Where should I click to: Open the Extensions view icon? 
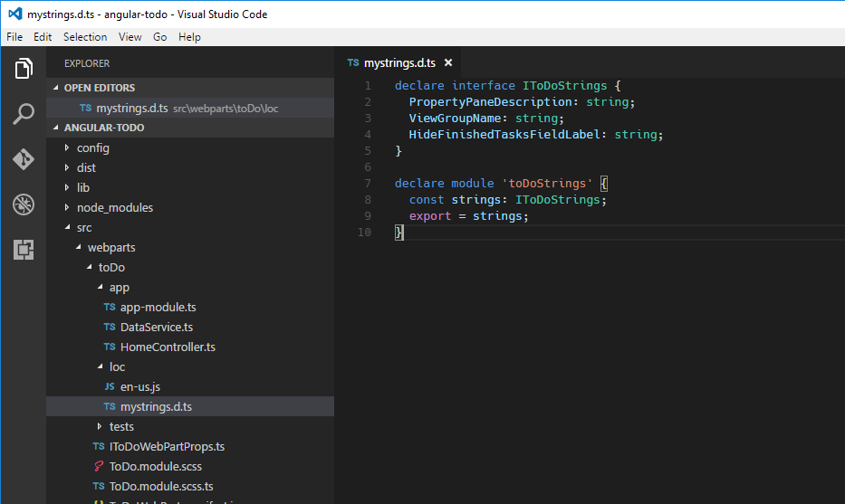point(24,250)
